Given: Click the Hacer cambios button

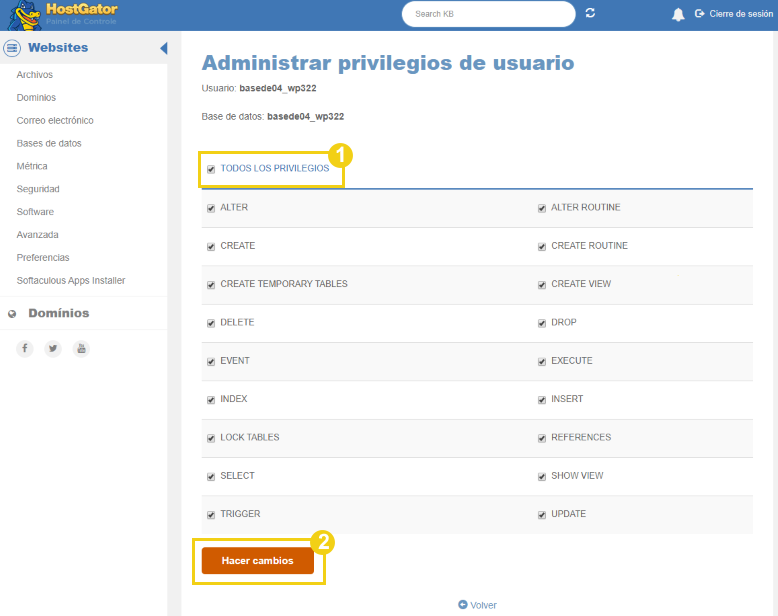Looking at the screenshot, I should click(258, 560).
